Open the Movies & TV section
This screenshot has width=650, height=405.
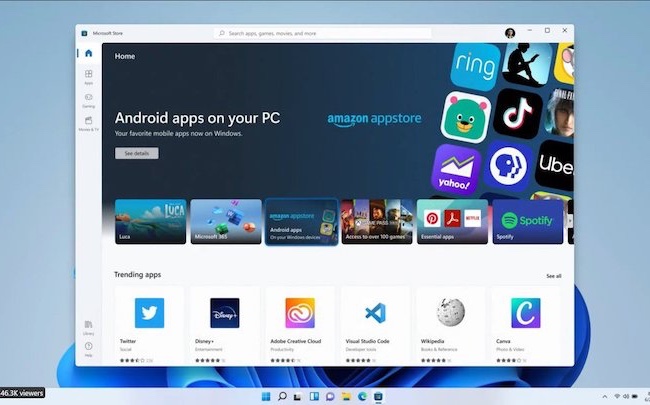point(88,124)
